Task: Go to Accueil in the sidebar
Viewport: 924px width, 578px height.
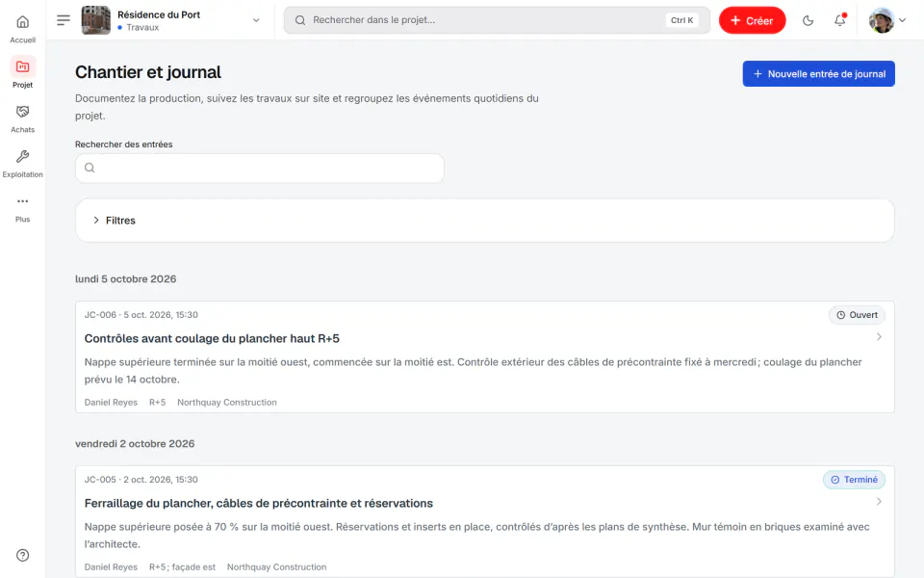Action: [22, 28]
